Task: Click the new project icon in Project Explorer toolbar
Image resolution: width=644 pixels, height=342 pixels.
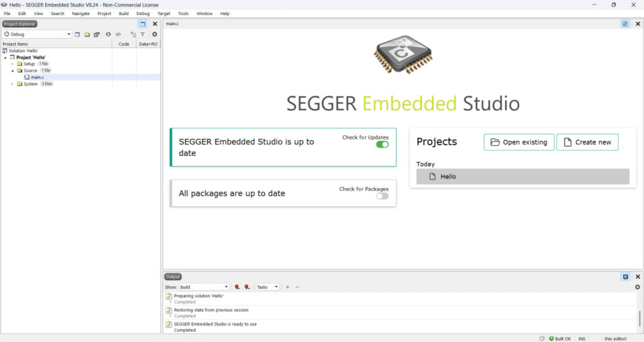Action: 77,35
